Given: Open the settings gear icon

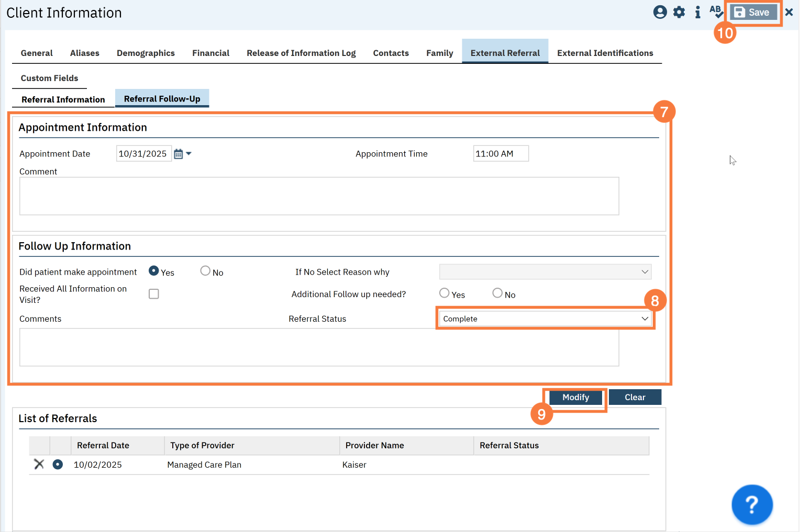Looking at the screenshot, I should click(x=679, y=12).
